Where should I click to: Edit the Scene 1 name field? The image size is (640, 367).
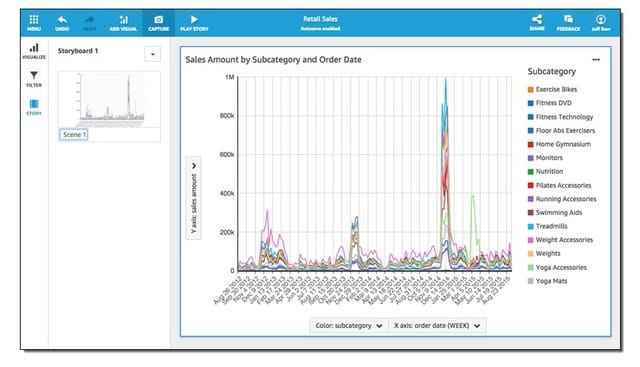[73, 134]
